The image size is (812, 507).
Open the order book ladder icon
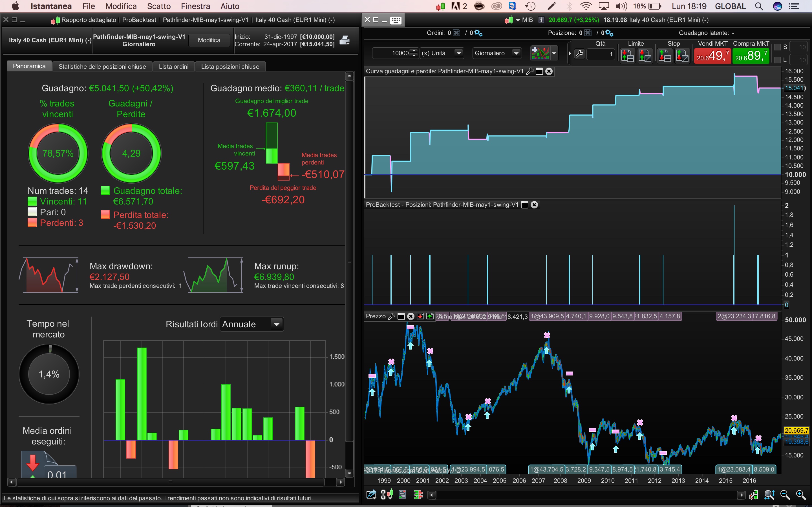pyautogui.click(x=418, y=495)
